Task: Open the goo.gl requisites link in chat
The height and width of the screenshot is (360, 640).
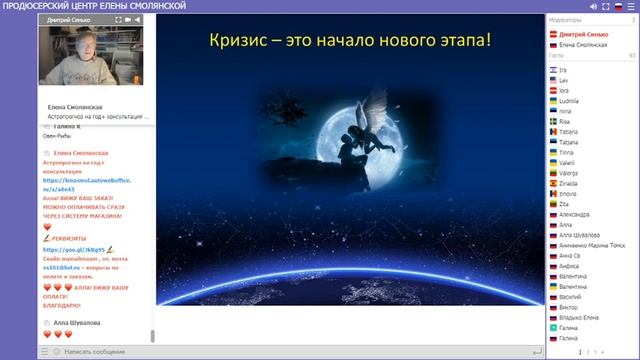Action: (x=74, y=250)
